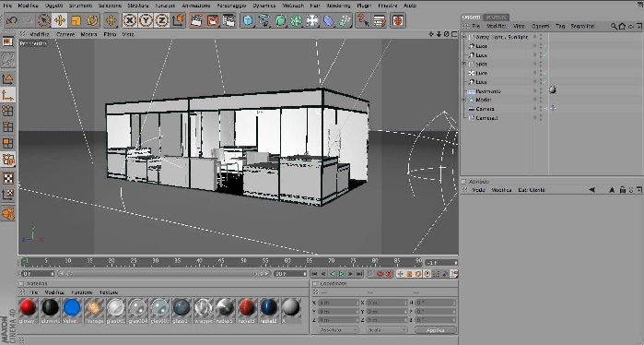Expand the Model object hierarchy
Viewport: 644px width, 345px height.
463,100
